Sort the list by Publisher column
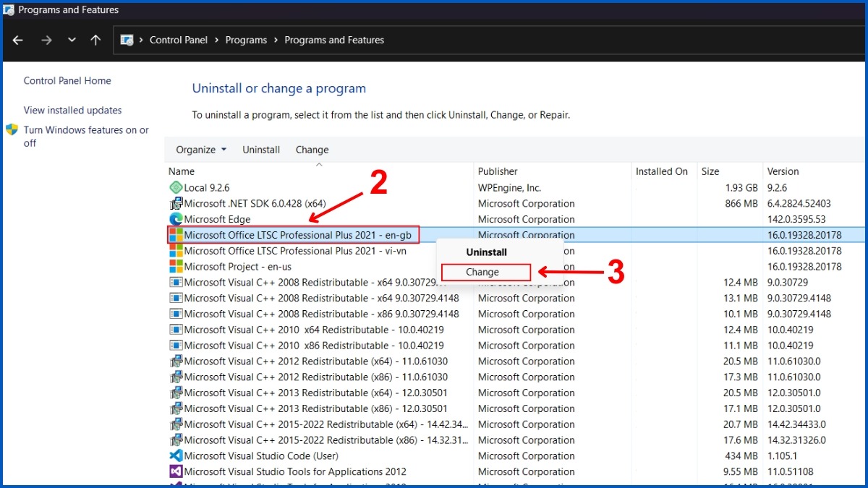The height and width of the screenshot is (488, 868). 498,171
